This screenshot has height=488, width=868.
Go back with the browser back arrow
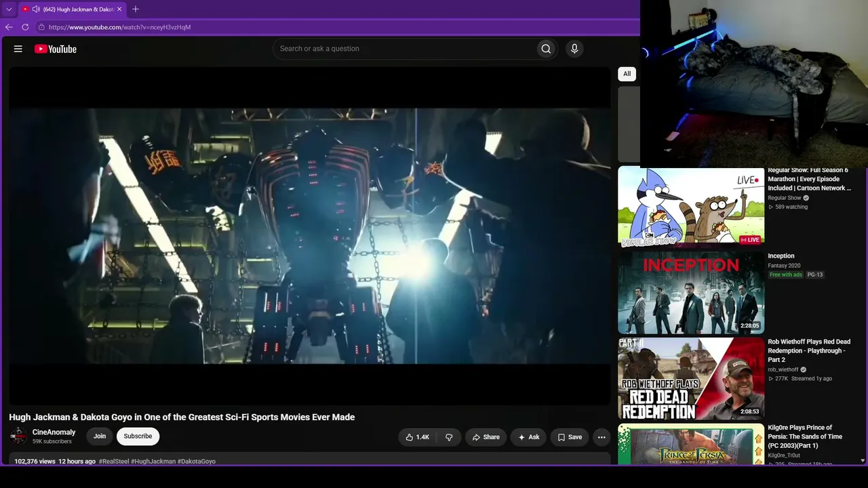click(9, 27)
